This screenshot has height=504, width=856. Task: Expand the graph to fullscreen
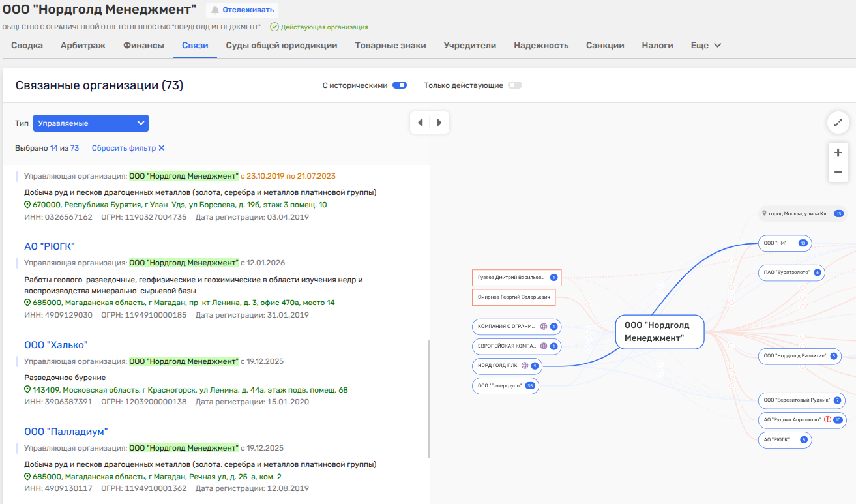coord(838,122)
